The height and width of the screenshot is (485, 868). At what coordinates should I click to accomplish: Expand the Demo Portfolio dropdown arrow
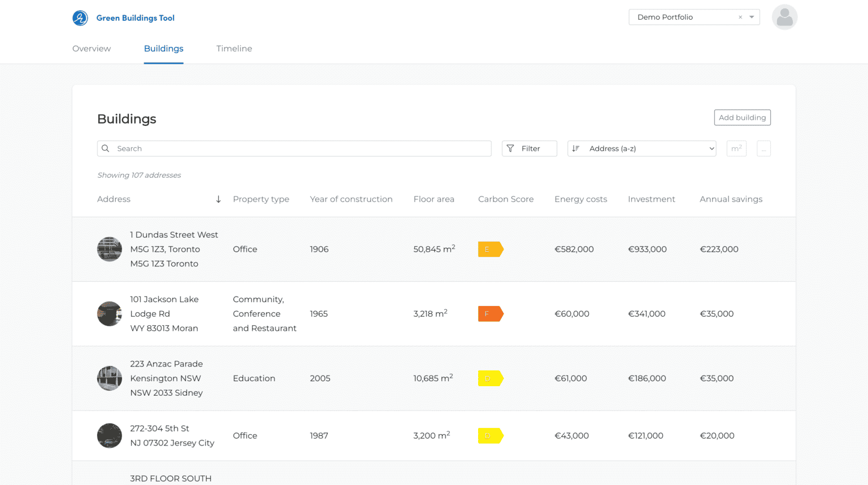pos(752,18)
